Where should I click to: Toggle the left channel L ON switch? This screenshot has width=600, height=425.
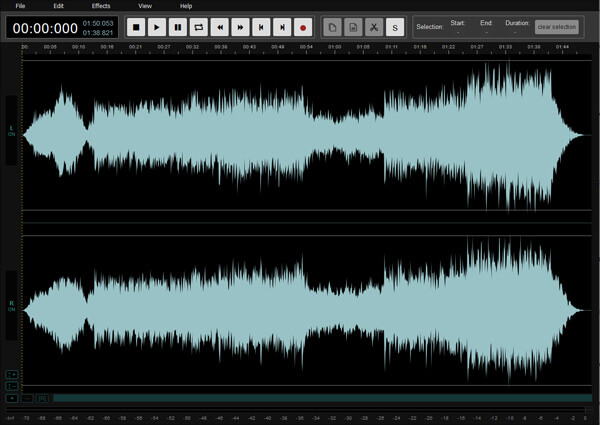[11, 131]
